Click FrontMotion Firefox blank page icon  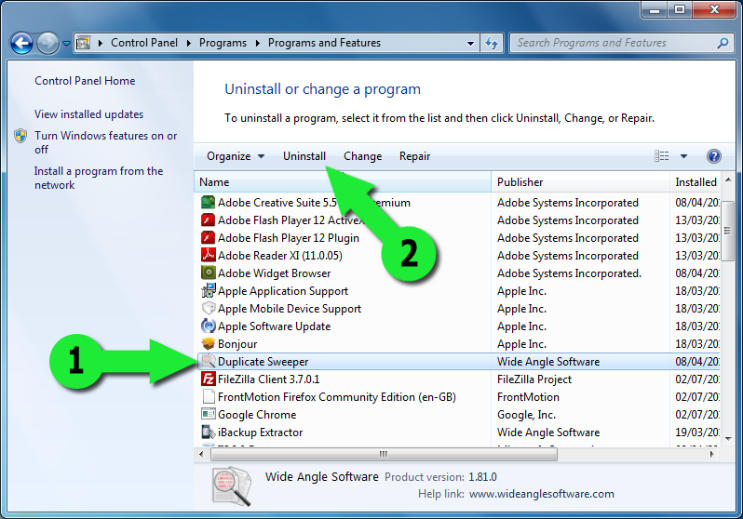click(x=208, y=397)
